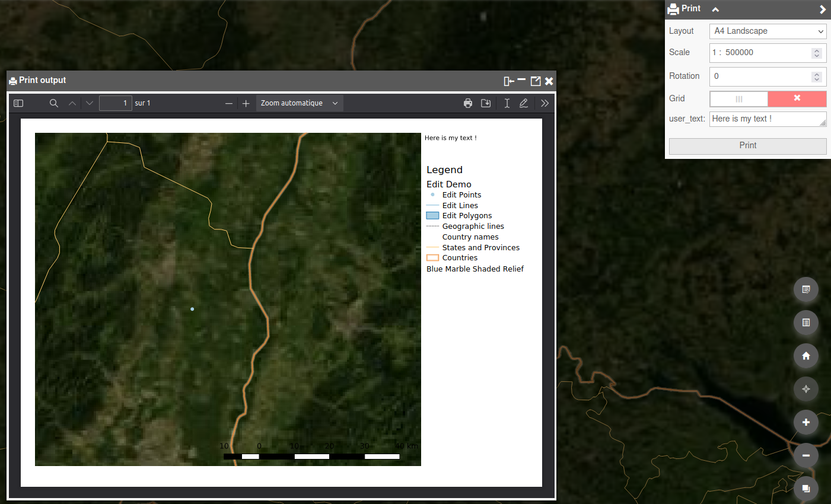Image resolution: width=831 pixels, height=504 pixels.
Task: Zoom in the map with plus button
Action: tap(805, 422)
